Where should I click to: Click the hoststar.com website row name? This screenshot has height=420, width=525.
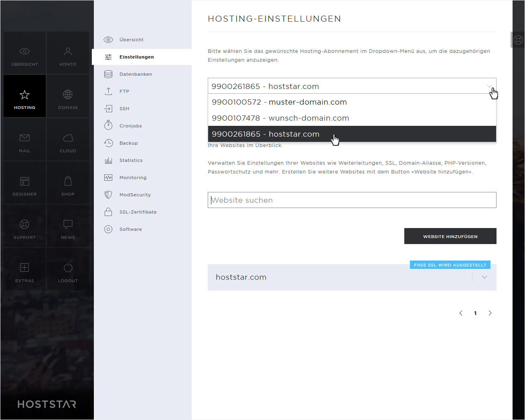[x=241, y=277]
